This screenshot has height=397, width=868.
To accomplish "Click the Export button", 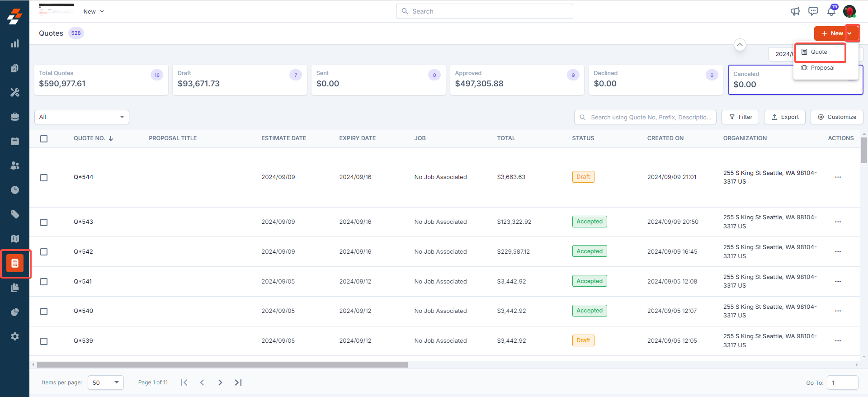I will (x=785, y=117).
